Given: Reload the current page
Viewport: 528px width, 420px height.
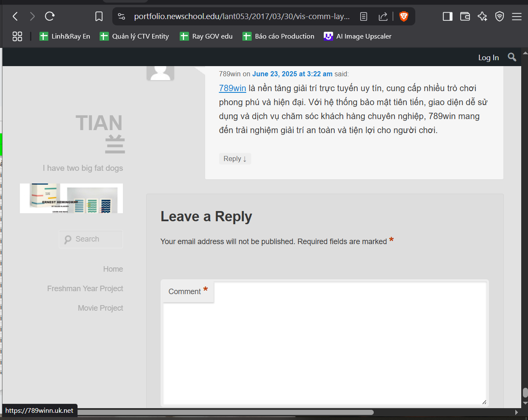Looking at the screenshot, I should pyautogui.click(x=50, y=17).
